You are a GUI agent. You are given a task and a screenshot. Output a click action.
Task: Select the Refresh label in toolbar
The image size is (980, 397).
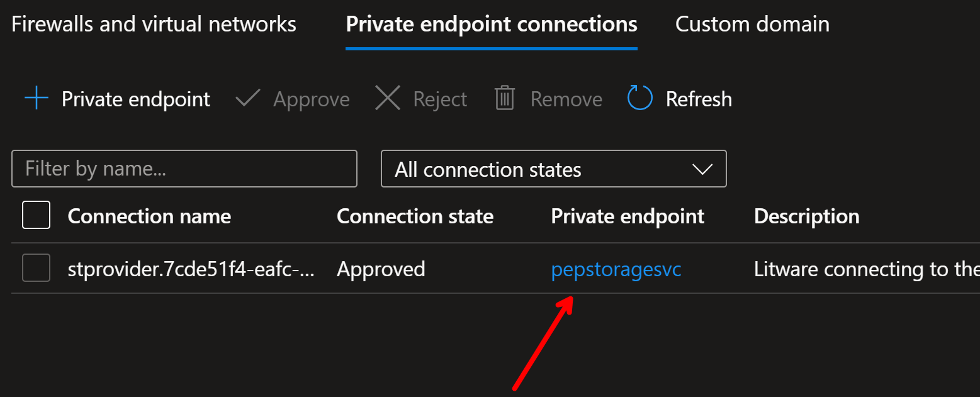coord(699,99)
